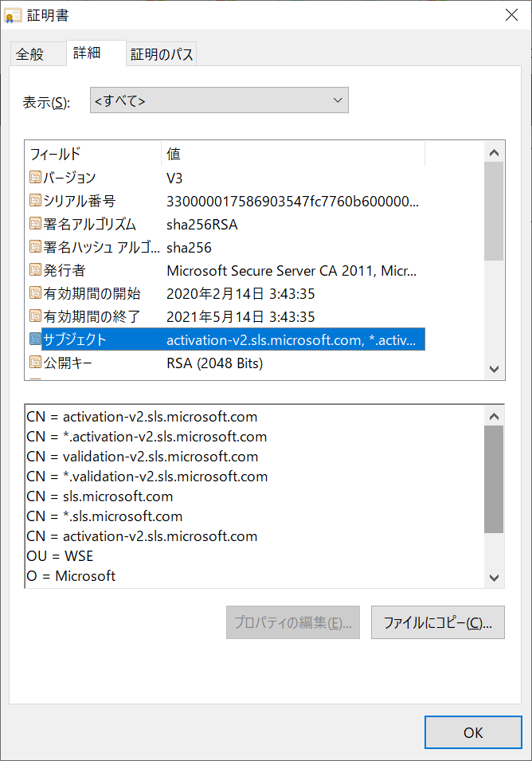Click down arrow of field list scrollbar
The width and height of the screenshot is (532, 761).
[495, 369]
